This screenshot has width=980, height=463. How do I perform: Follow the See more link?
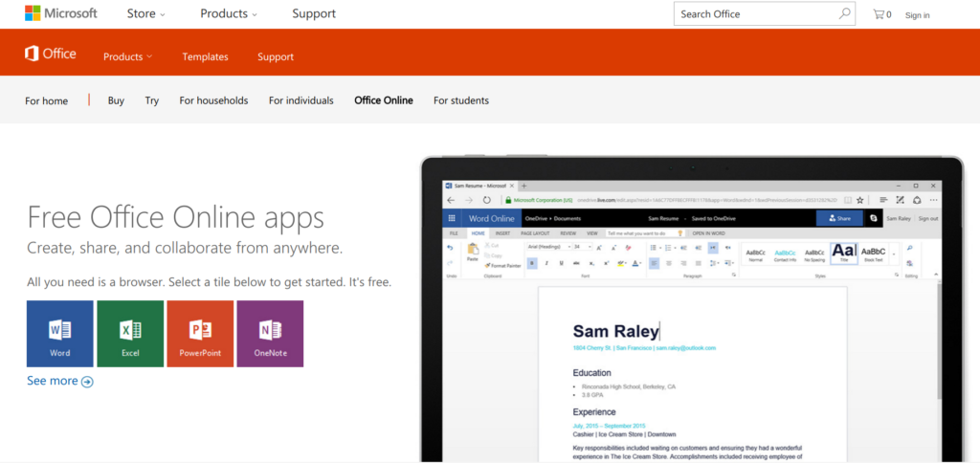(x=60, y=381)
